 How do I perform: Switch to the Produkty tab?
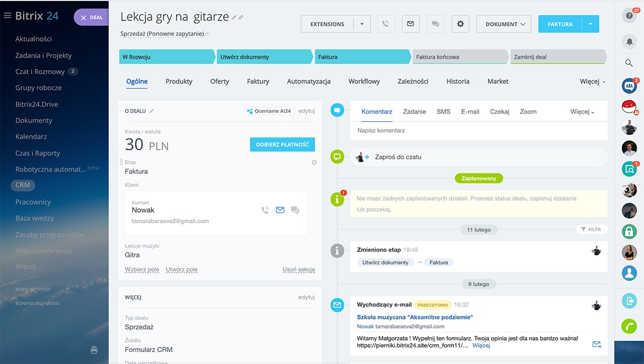179,82
